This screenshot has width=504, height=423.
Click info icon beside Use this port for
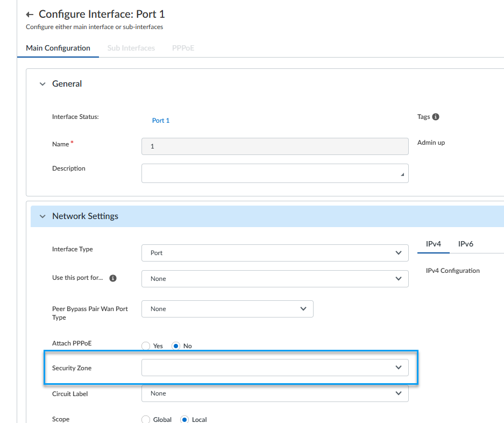(x=113, y=278)
